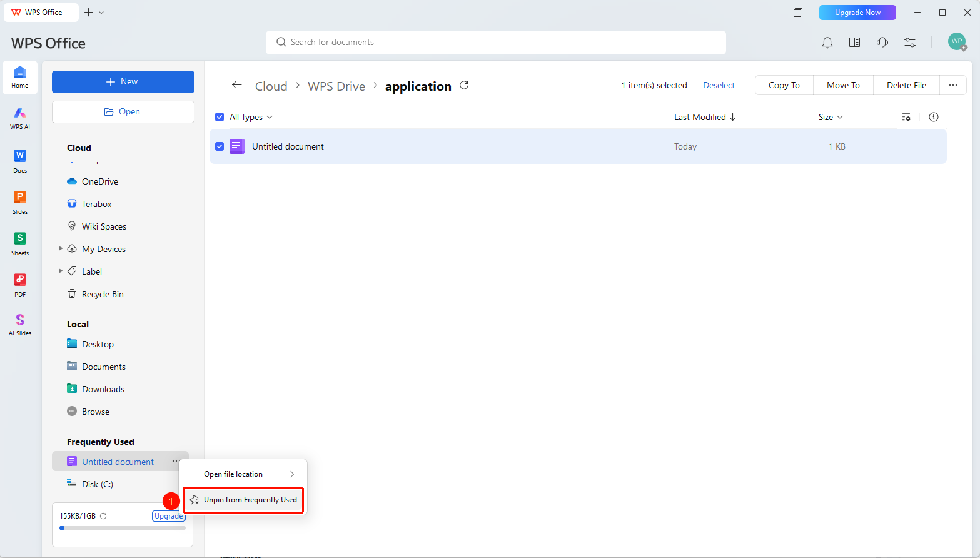The height and width of the screenshot is (558, 980).
Task: Choose Open file location menu item
Action: [243, 474]
